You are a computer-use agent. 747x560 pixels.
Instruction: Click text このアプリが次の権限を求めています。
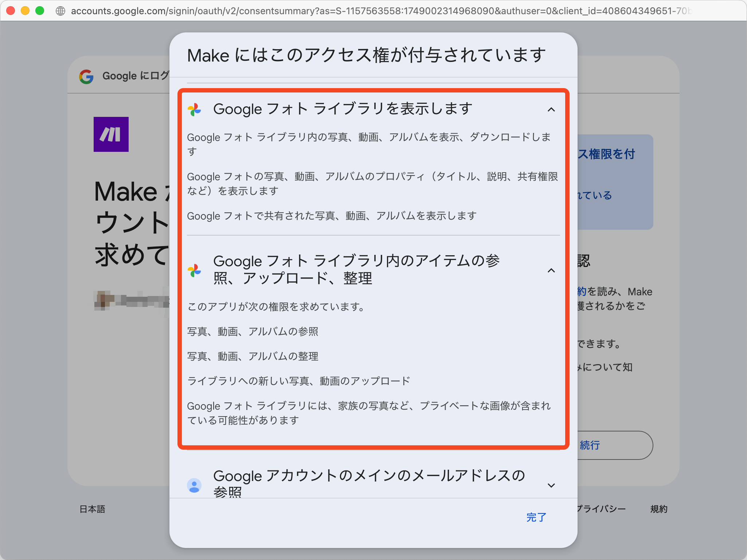pyautogui.click(x=276, y=307)
